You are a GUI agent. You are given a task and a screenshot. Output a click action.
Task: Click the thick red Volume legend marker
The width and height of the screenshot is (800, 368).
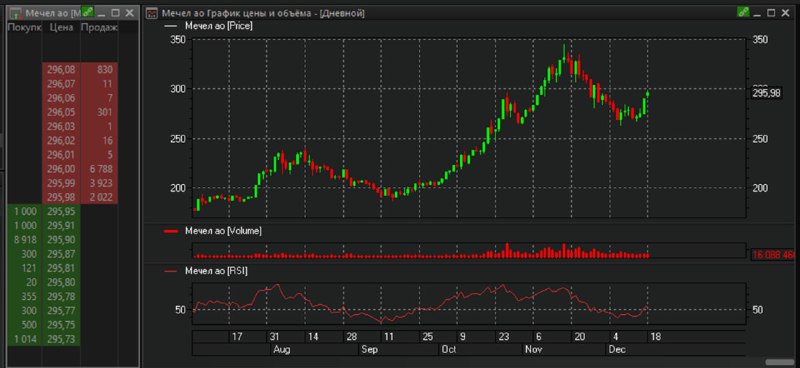point(172,232)
